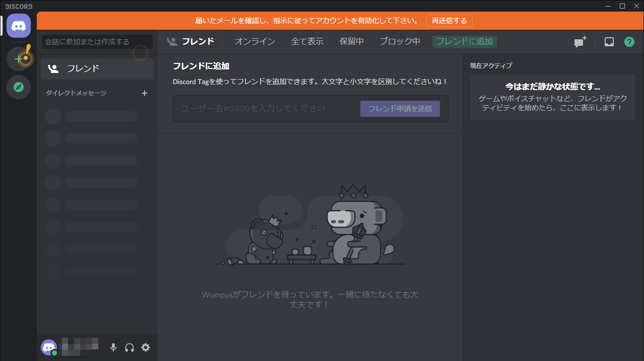Screen dimensions: 644x361
Task: Click the conversation search bar
Action: pos(97,42)
